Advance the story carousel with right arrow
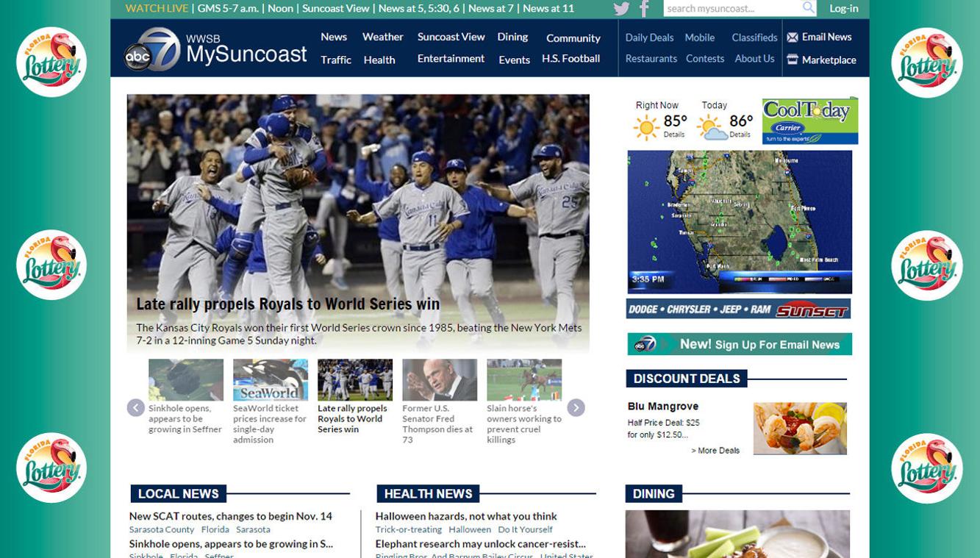This screenshot has height=558, width=980. coord(576,407)
